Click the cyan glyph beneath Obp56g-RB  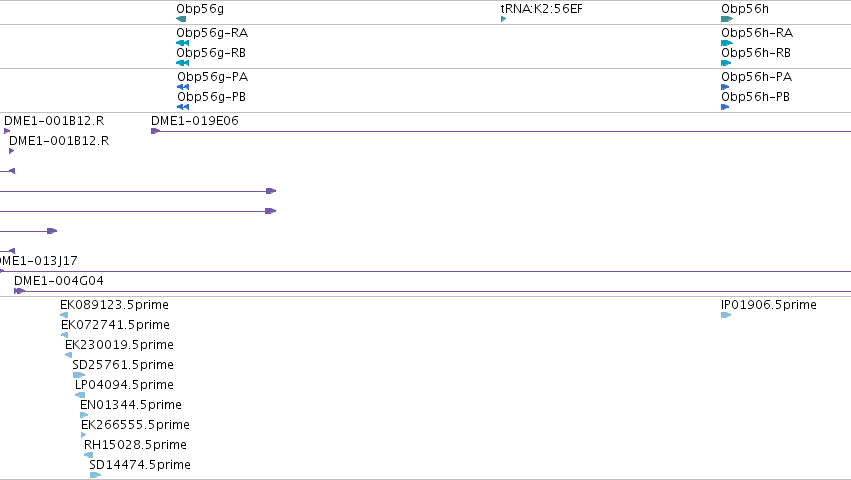click(x=182, y=63)
